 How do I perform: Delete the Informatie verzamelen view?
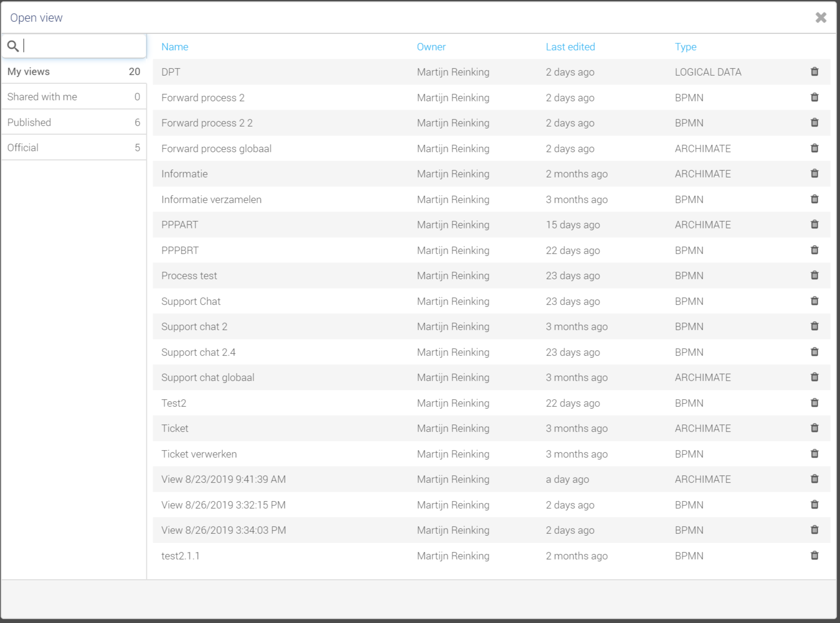814,199
